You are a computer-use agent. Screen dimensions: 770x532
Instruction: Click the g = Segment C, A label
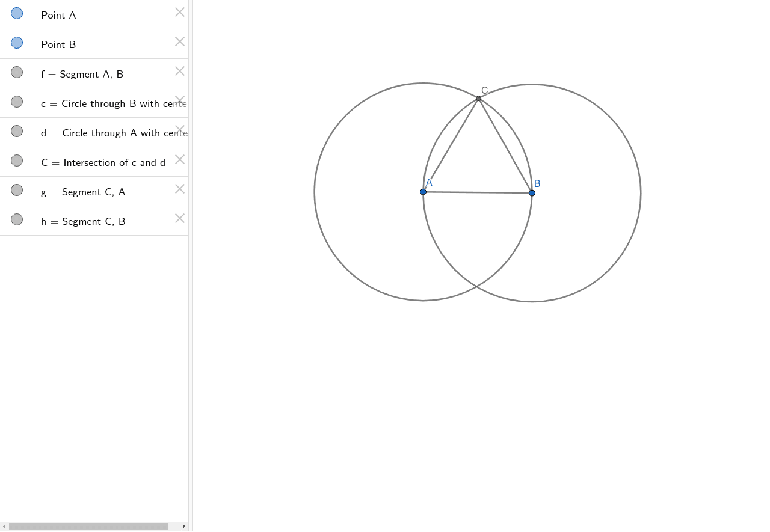click(x=83, y=192)
